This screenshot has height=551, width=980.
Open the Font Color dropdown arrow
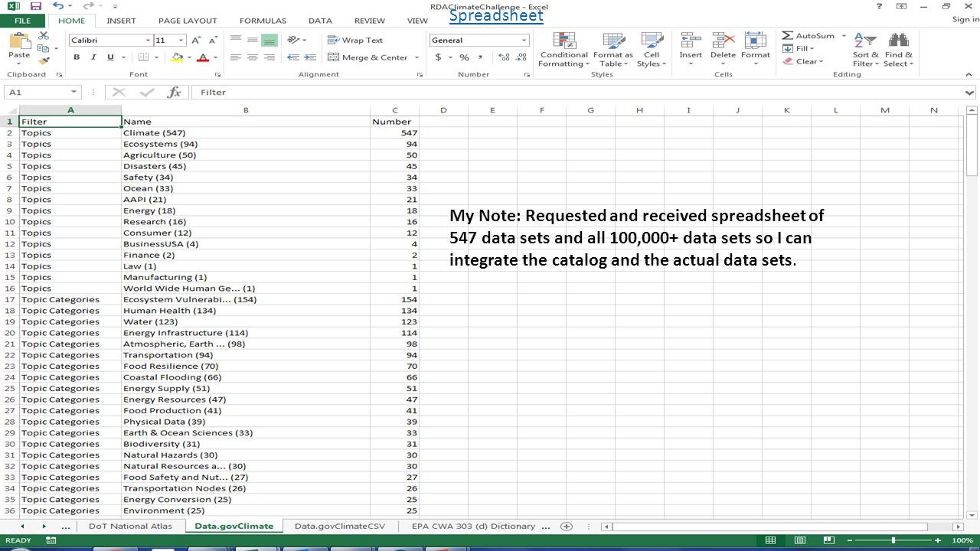[x=215, y=57]
